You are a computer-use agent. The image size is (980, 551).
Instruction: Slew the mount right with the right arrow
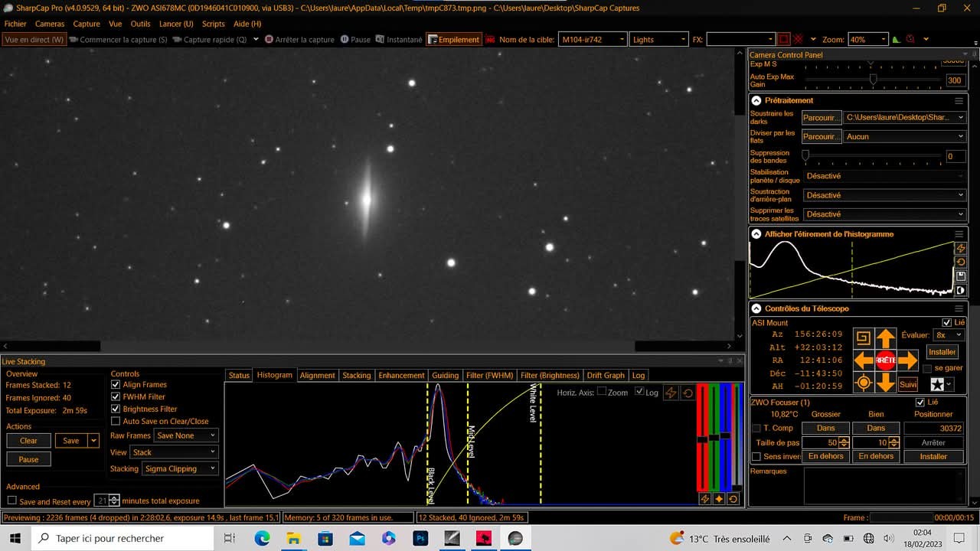[x=908, y=360]
